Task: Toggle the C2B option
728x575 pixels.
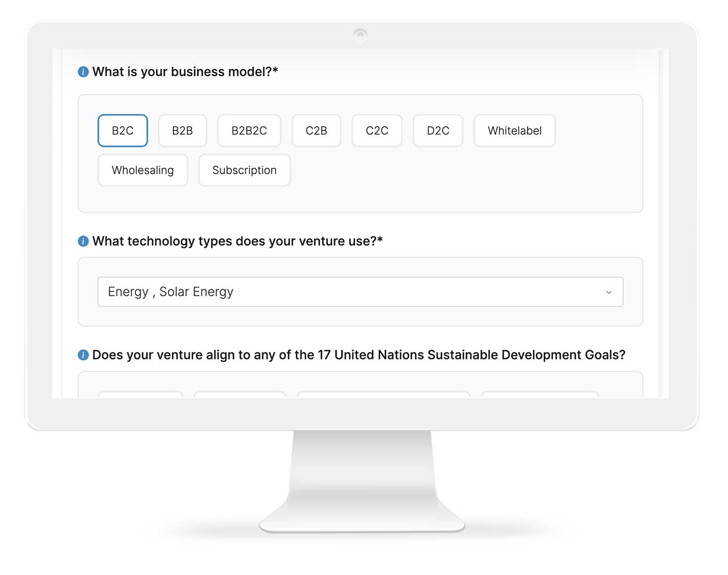Action: [x=316, y=131]
